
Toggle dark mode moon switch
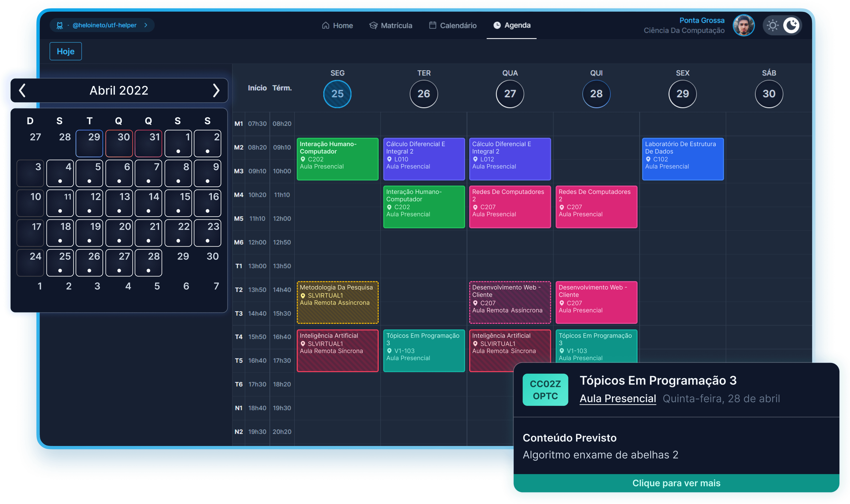click(791, 26)
